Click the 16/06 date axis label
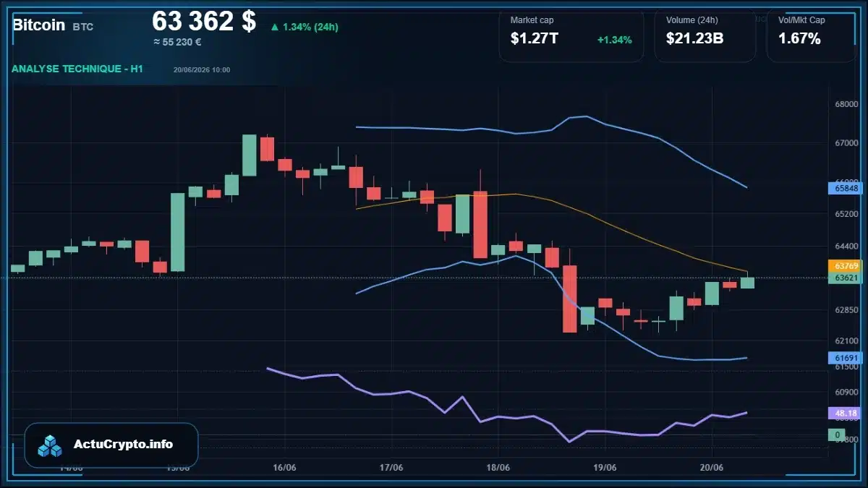 pyautogui.click(x=285, y=467)
